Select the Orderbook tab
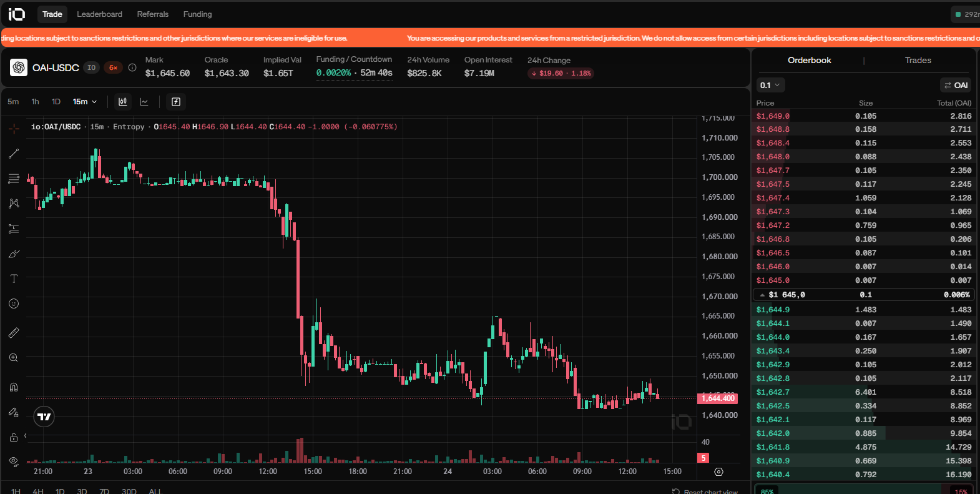This screenshot has height=494, width=980. [810, 60]
